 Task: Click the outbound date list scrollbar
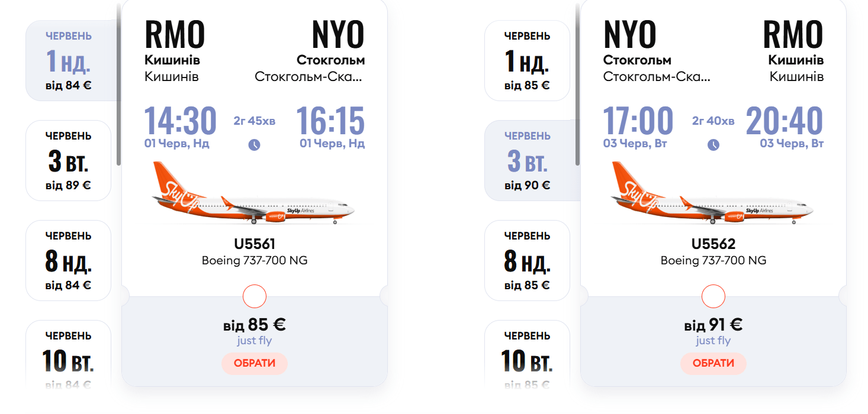[x=119, y=83]
